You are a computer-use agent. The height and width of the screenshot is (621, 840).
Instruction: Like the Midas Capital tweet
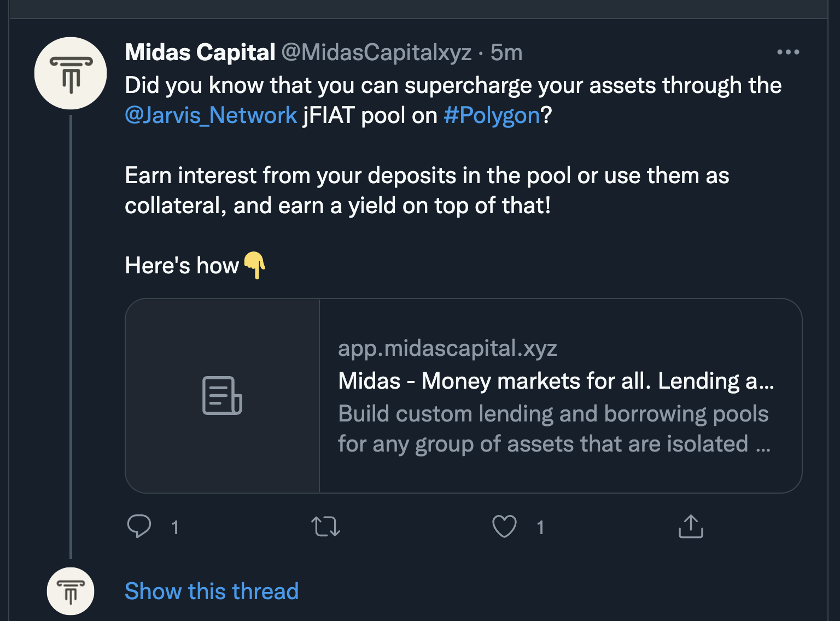pyautogui.click(x=505, y=526)
